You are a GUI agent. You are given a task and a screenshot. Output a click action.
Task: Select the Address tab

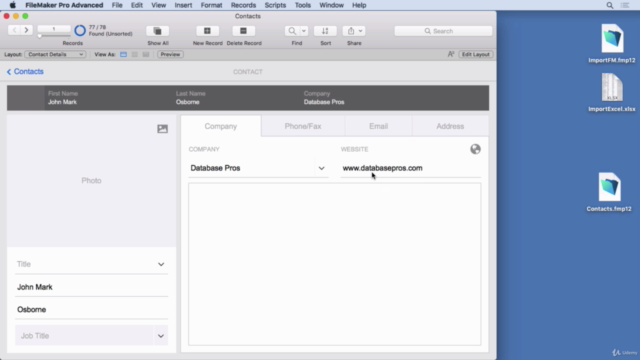(x=450, y=126)
